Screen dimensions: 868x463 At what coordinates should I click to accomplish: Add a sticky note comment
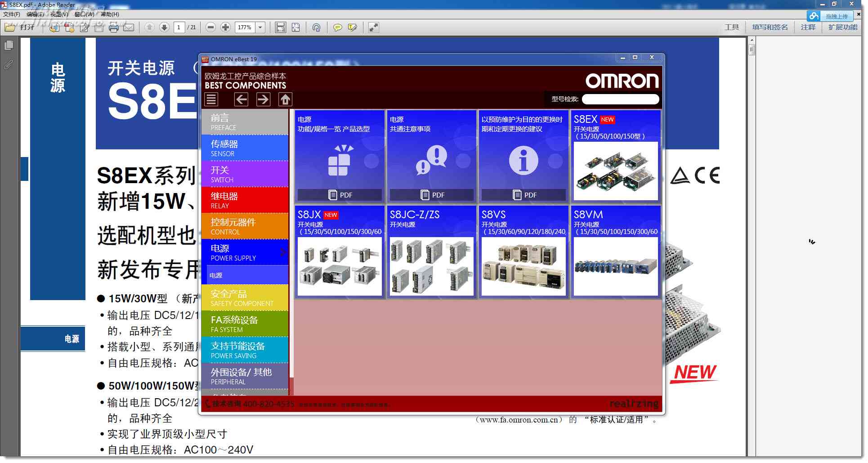point(337,27)
